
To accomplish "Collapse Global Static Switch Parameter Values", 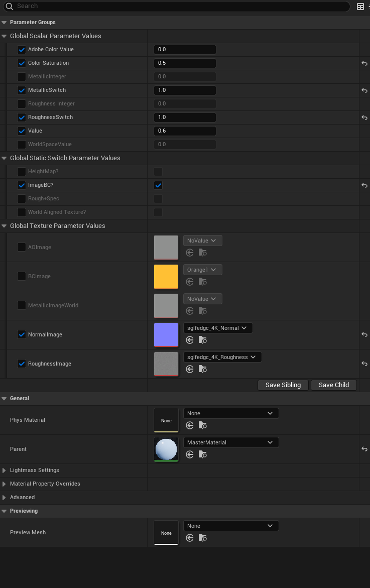I will (4, 158).
